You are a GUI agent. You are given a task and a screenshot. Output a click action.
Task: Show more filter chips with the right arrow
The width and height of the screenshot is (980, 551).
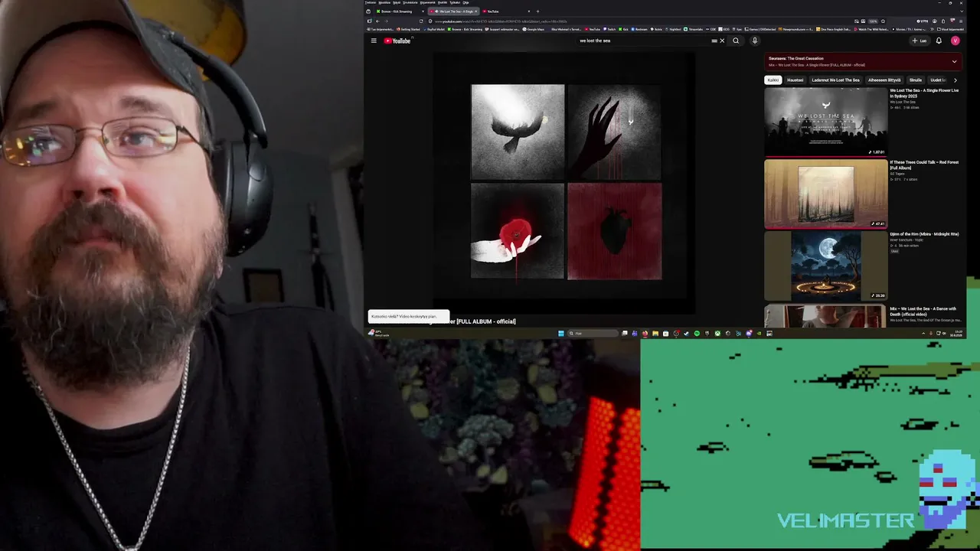[955, 80]
